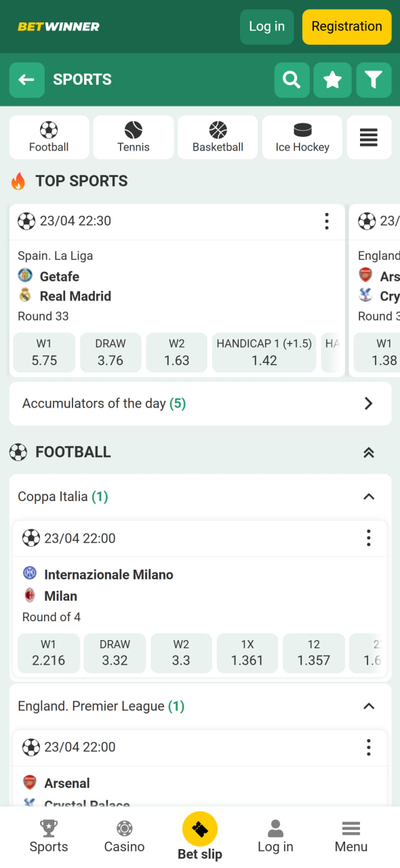Pick DRAW odds 3.32 for Inter-Milan
This screenshot has height=868, width=400.
115,653
